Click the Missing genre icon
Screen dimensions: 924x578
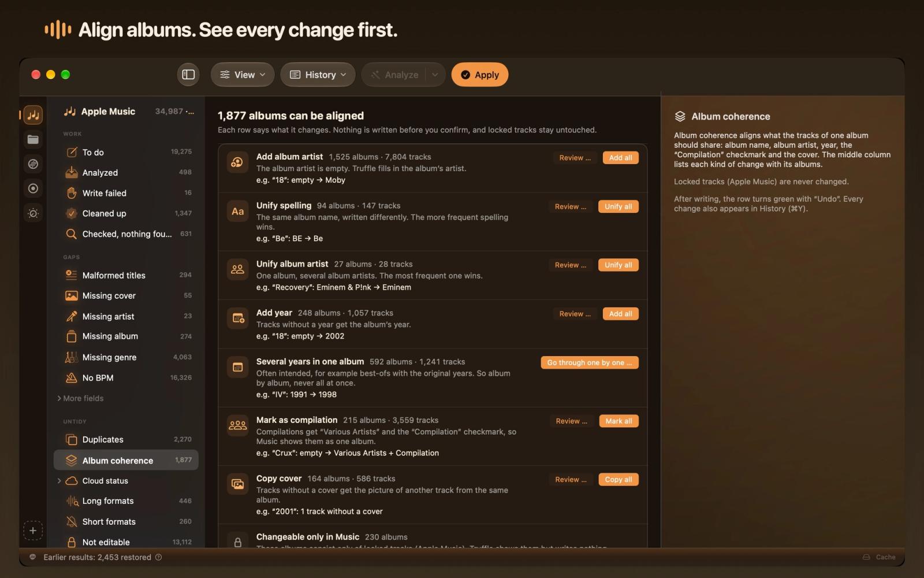(x=71, y=357)
